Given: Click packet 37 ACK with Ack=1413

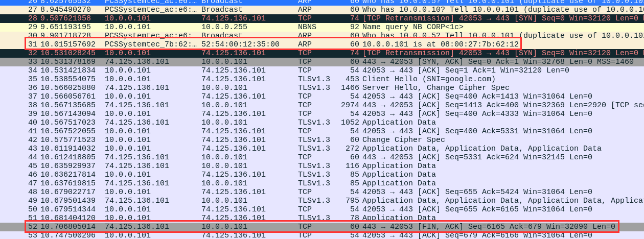Looking at the screenshot, I should tap(322, 96).
